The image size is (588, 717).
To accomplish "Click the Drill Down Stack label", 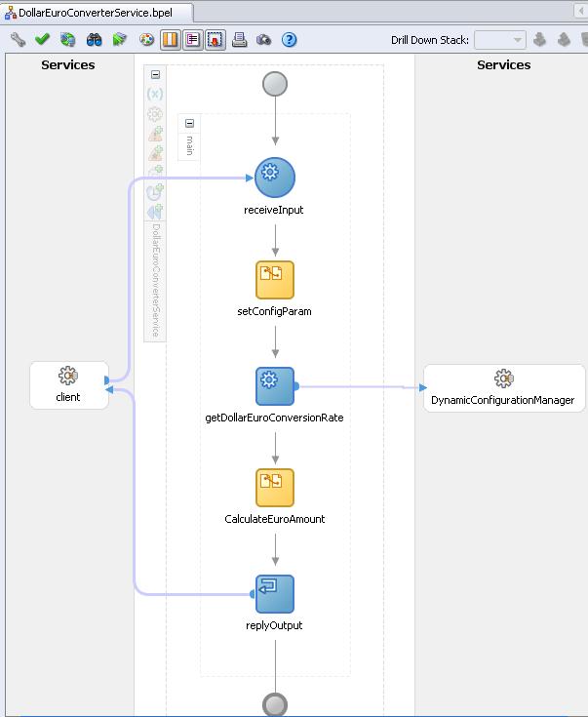I will (430, 40).
